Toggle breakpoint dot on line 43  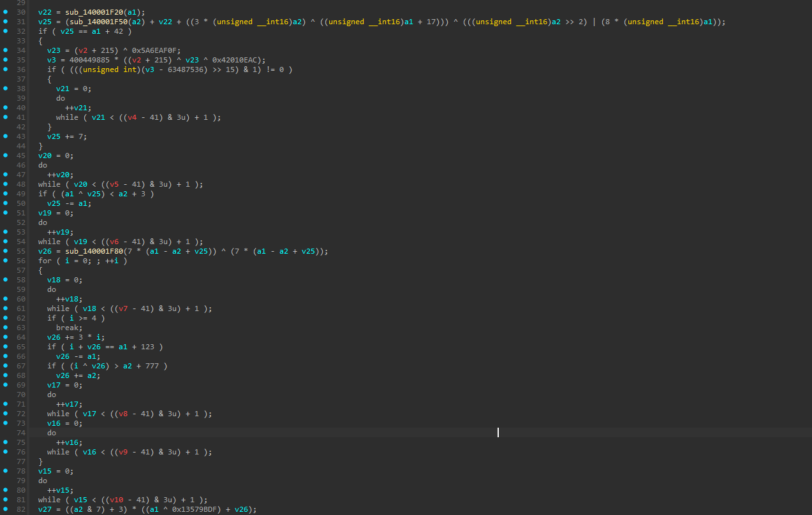coord(6,136)
